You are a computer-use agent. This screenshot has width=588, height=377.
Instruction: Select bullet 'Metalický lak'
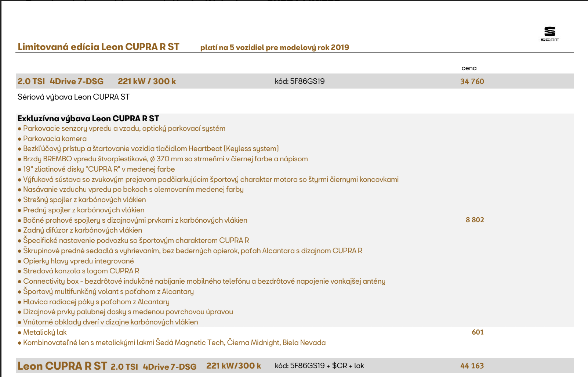[x=42, y=333]
